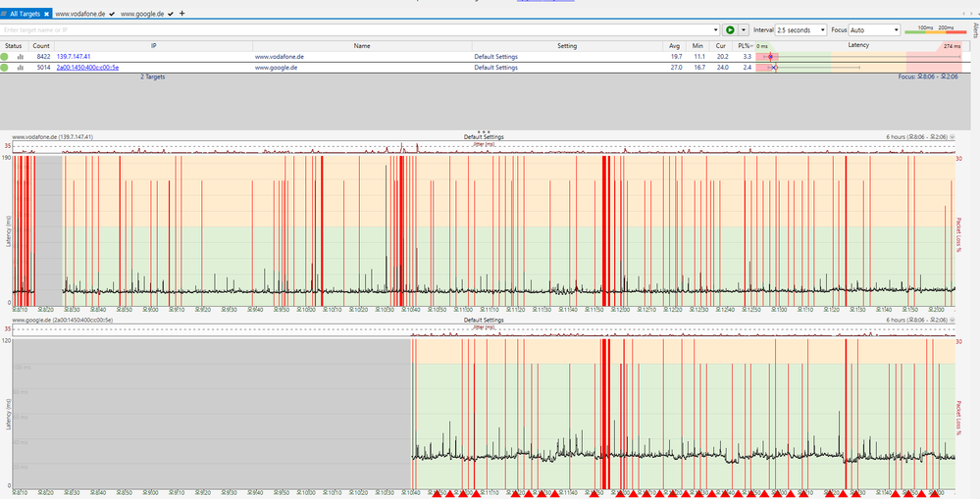980x499 pixels.
Task: Expand google graph 6 hours time range menu
Action: 952,320
